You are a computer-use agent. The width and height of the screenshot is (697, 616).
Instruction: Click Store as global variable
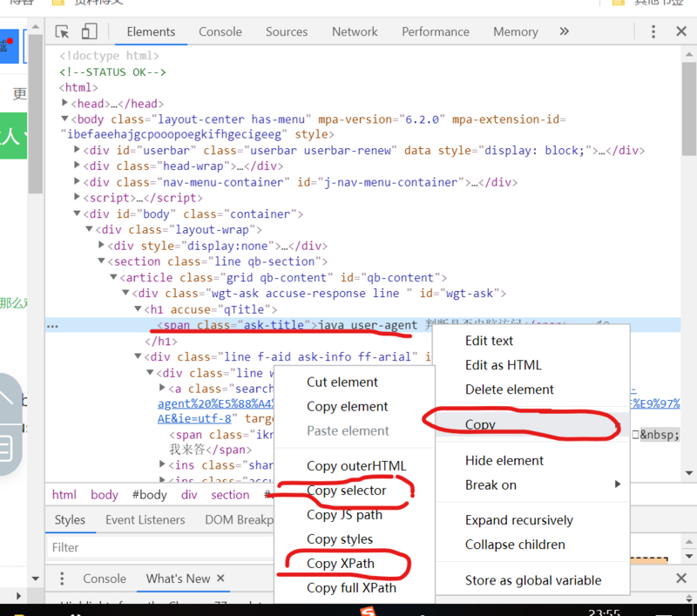point(531,579)
